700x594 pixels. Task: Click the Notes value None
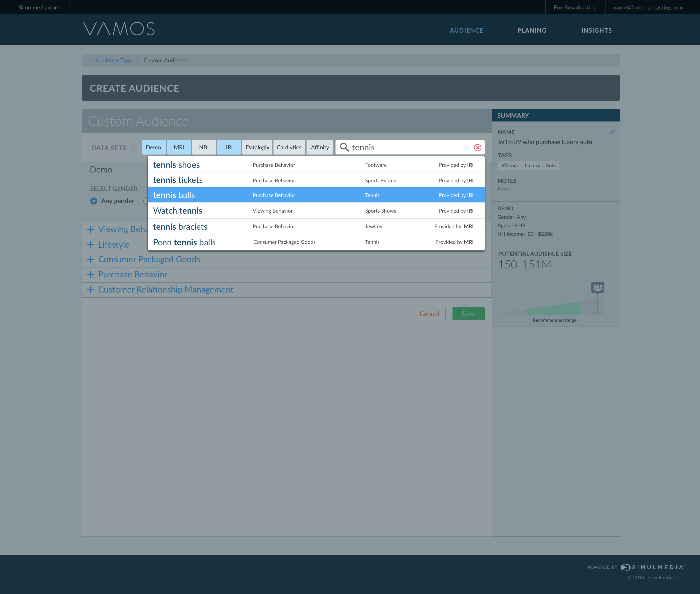click(x=504, y=189)
